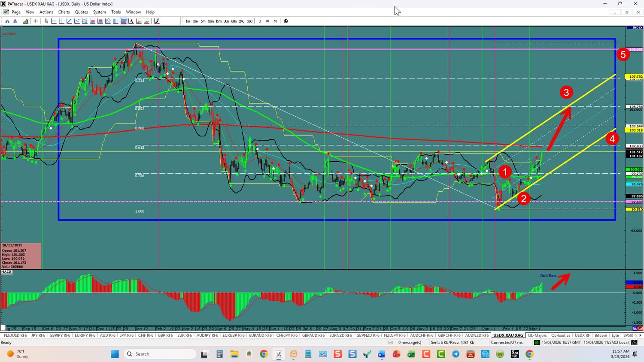Click the Windows taskbar Search box
The width and height of the screenshot is (644, 362).
point(160,354)
